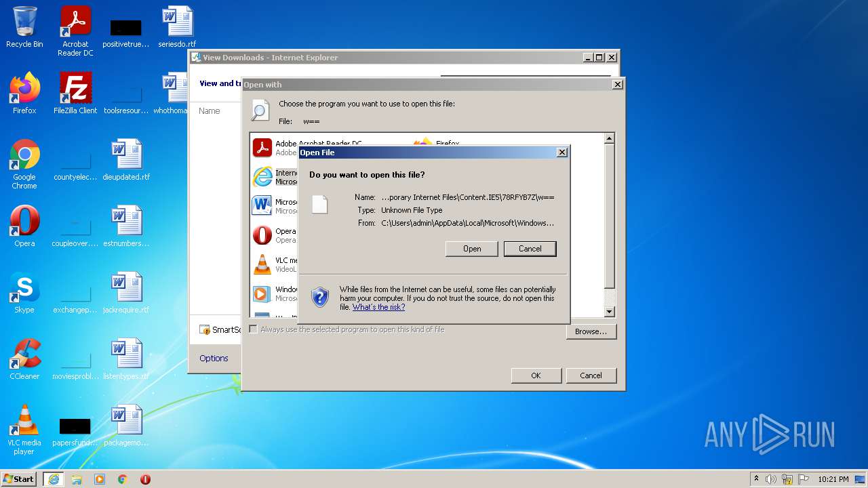Open Chrome from the taskbar
This screenshot has width=868, height=488.
[123, 479]
